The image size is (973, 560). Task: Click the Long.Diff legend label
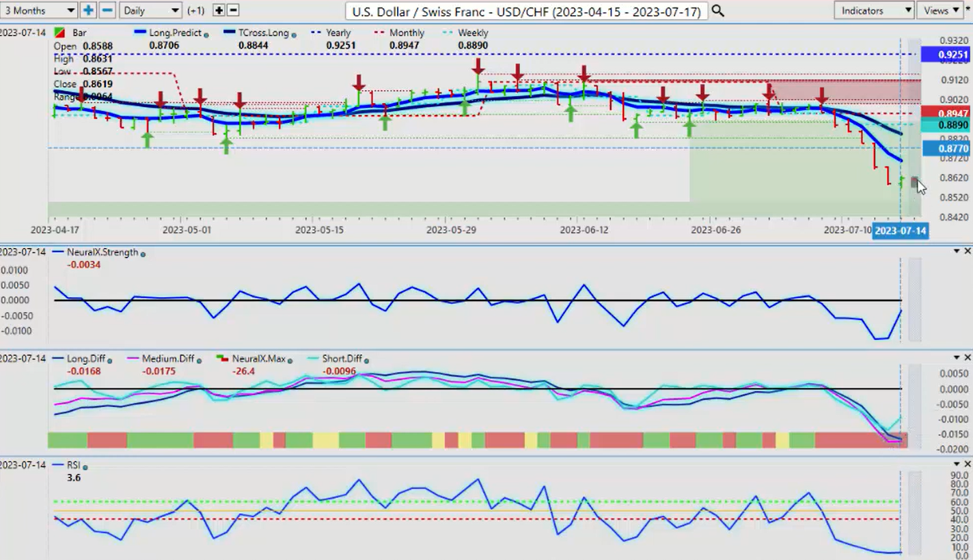(85, 359)
